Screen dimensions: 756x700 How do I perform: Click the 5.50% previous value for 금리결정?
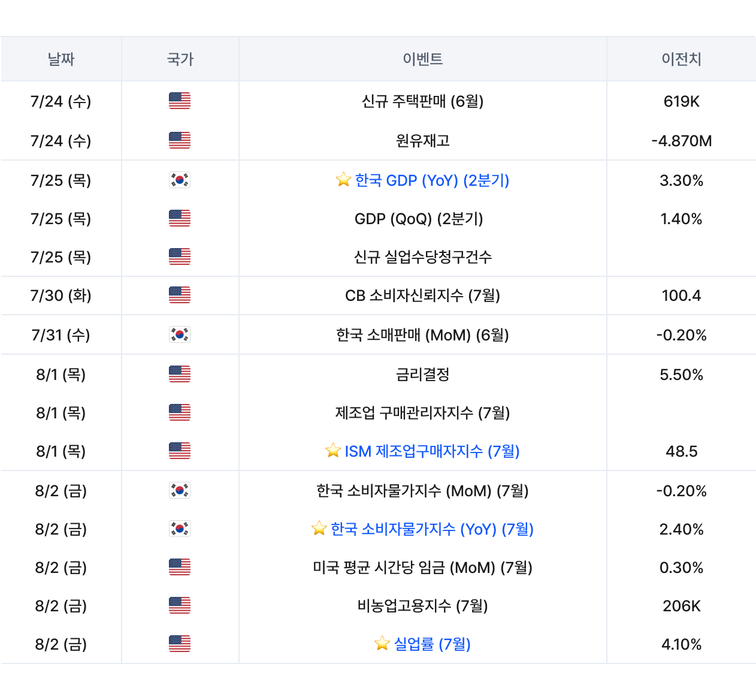click(x=681, y=375)
